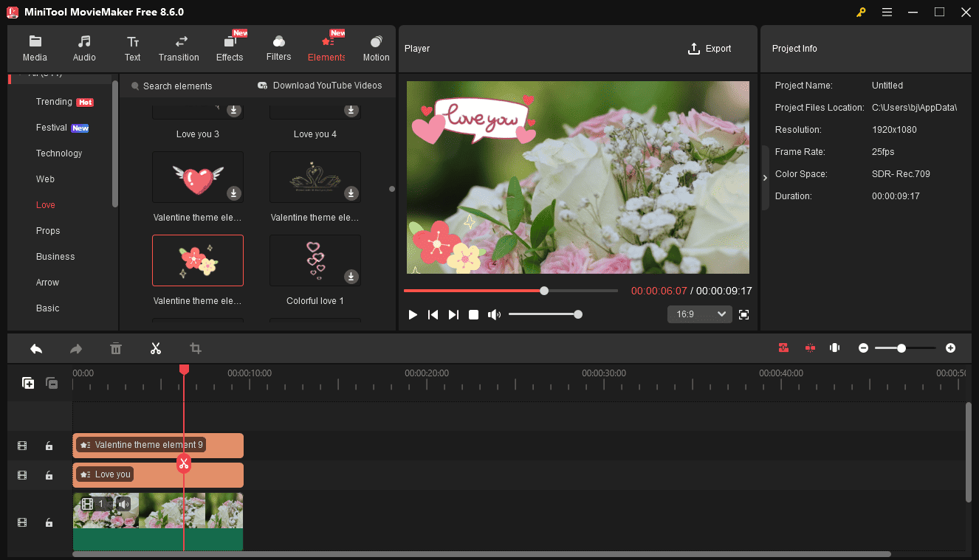Screen dimensions: 979x560
Task: Lock the Valentine theme element 9 track
Action: pyautogui.click(x=49, y=446)
